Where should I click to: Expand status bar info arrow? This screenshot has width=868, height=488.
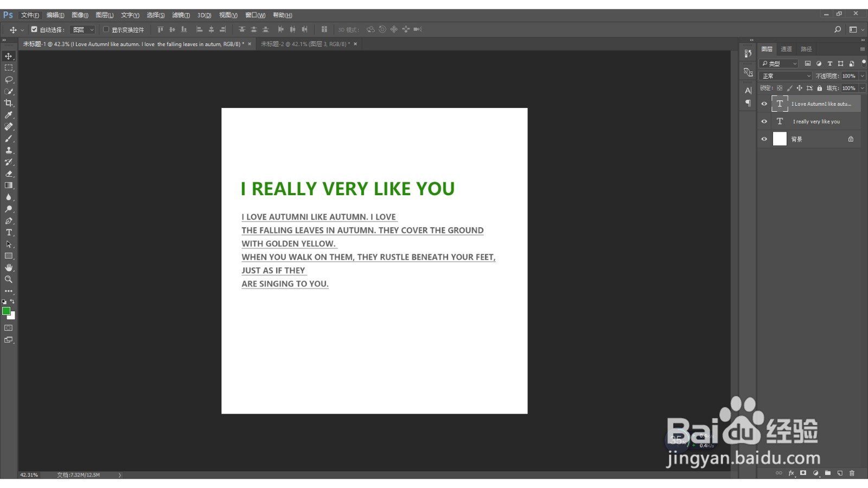(x=119, y=475)
